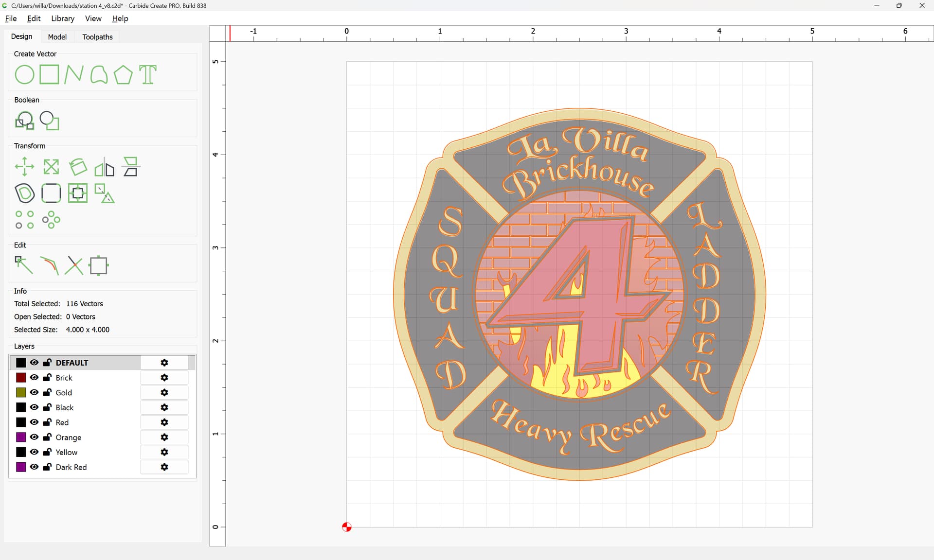Click the Trim Vectors scissors tool

[x=74, y=265]
